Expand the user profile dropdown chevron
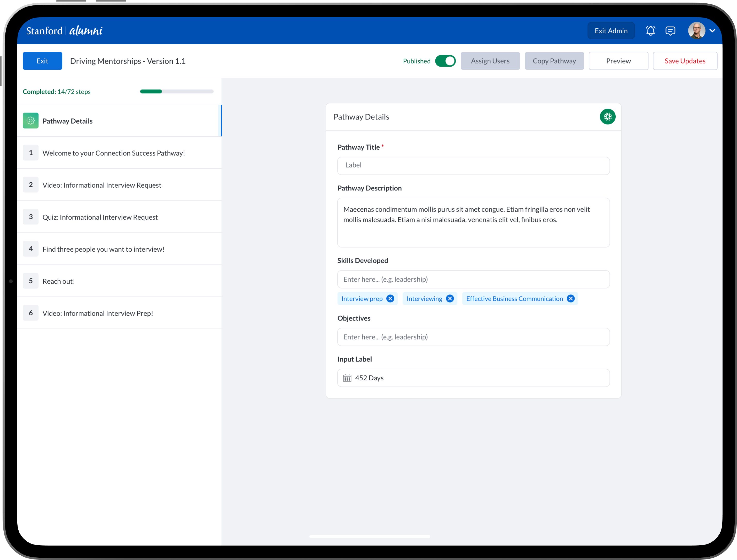The width and height of the screenshot is (737, 560). point(712,31)
